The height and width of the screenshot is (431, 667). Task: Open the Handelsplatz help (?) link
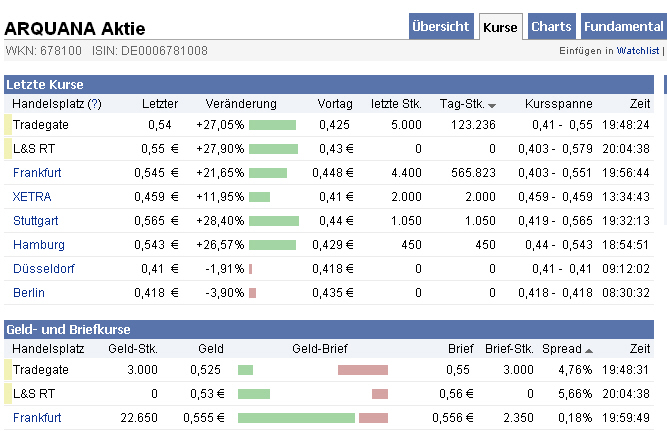tap(95, 104)
